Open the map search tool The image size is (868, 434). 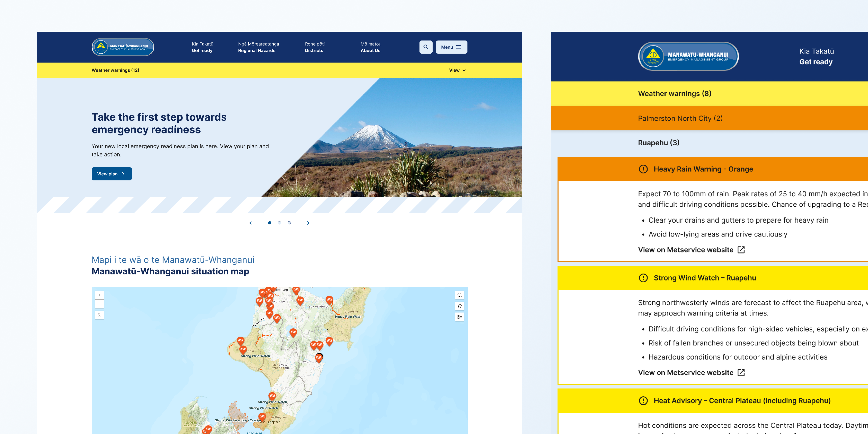(x=460, y=295)
